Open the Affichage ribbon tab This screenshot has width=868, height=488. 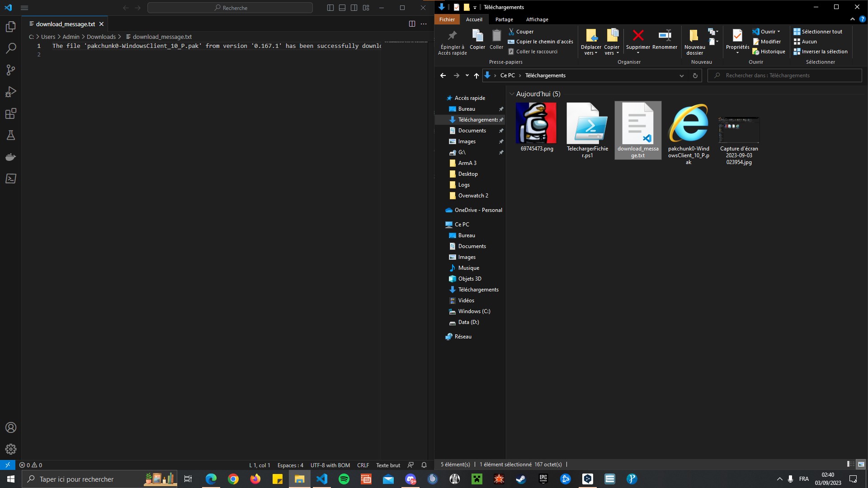[x=537, y=19]
